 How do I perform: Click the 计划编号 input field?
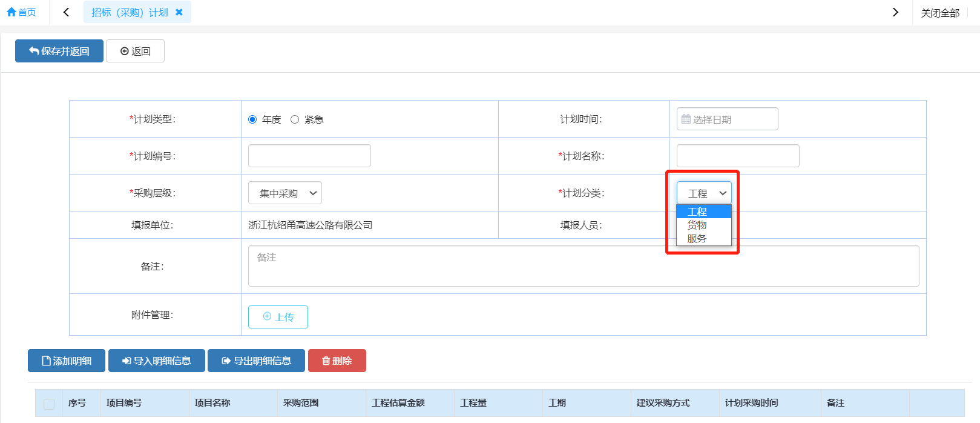tap(309, 156)
